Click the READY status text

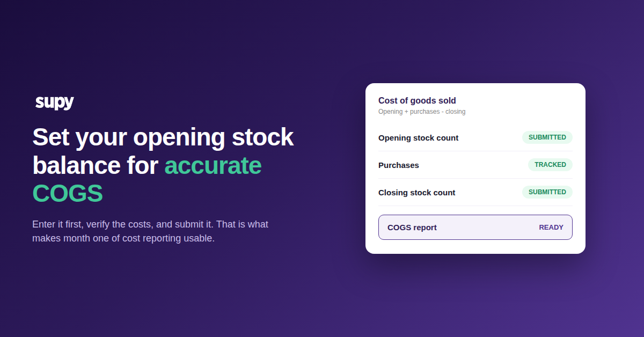551,228
